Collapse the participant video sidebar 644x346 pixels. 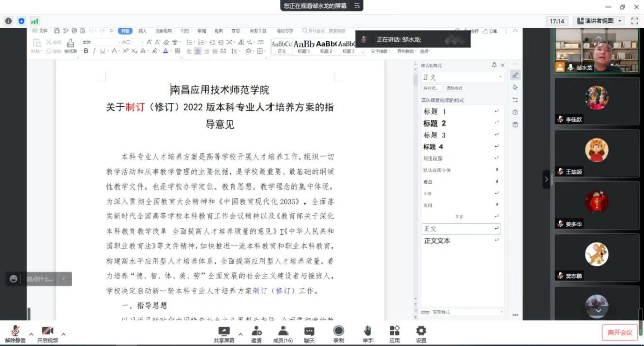click(x=546, y=179)
